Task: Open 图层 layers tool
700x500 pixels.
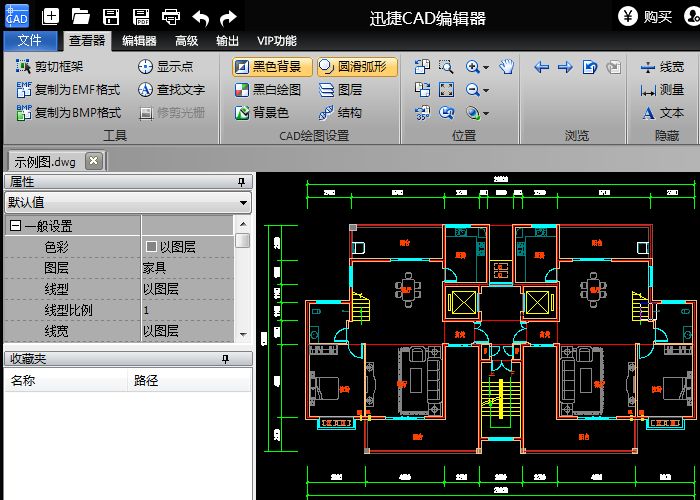Action: (340, 90)
